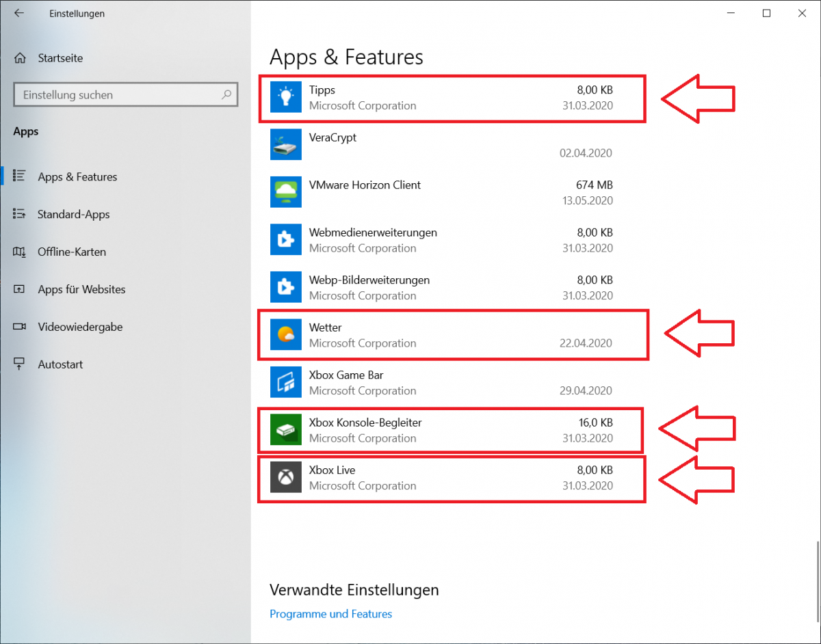The image size is (821, 644).
Task: Open the Startseite page
Action: (x=60, y=58)
